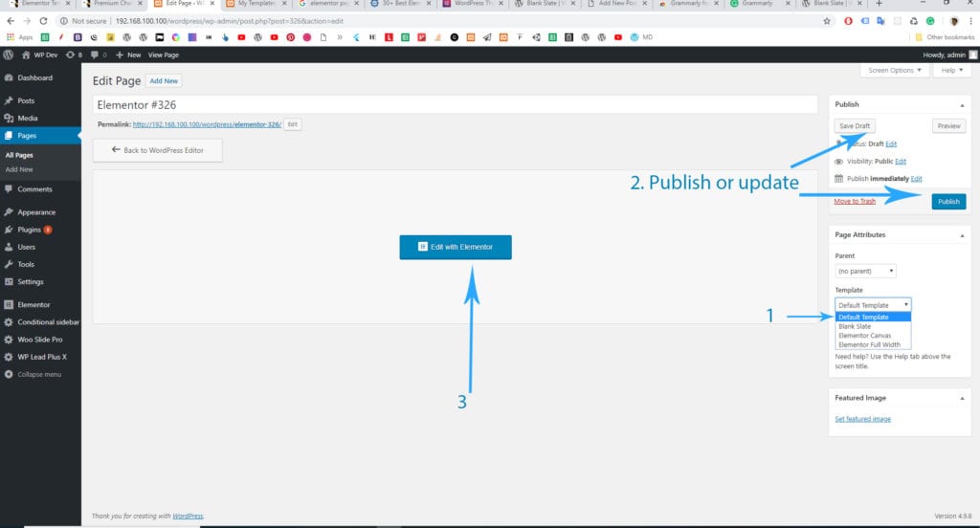Click Set featured image
The width and height of the screenshot is (980, 528).
coord(862,419)
